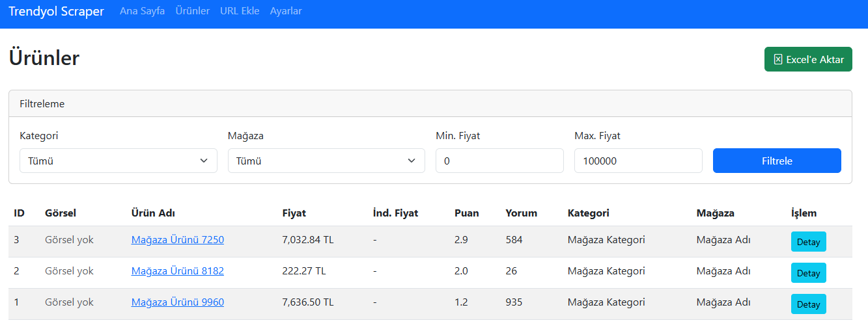
Task: Click Detay for Mağaza Ürünü 9960
Action: pyautogui.click(x=809, y=304)
